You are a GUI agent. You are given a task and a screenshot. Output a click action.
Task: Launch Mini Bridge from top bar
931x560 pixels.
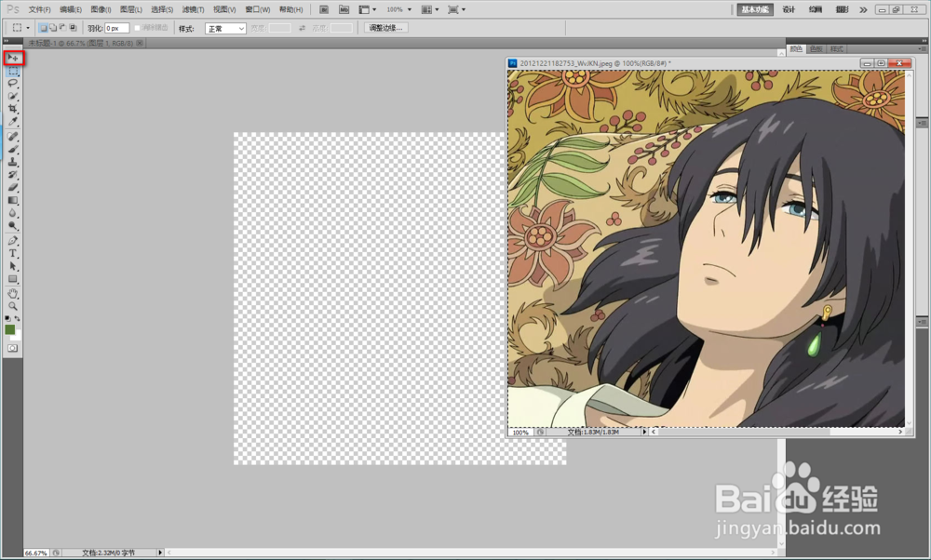coord(344,9)
